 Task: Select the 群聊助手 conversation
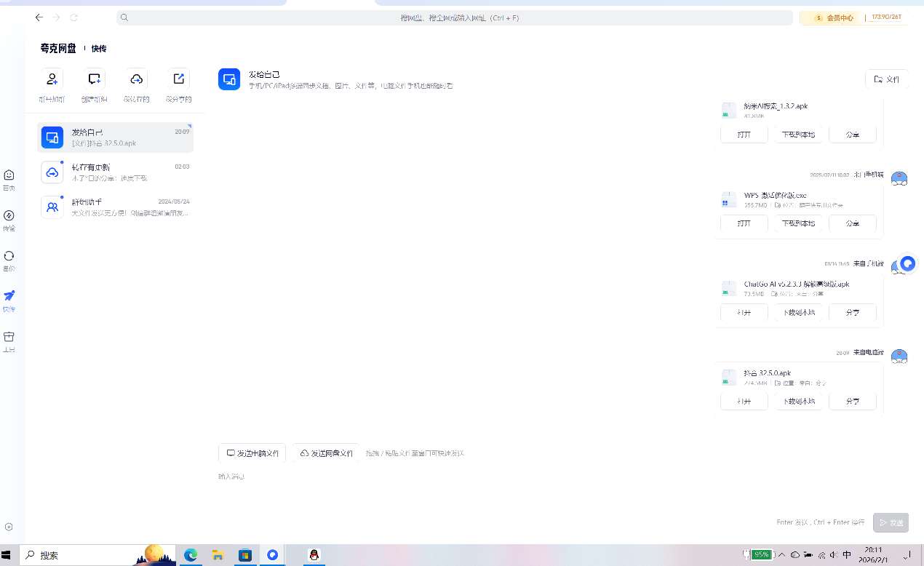coord(115,207)
